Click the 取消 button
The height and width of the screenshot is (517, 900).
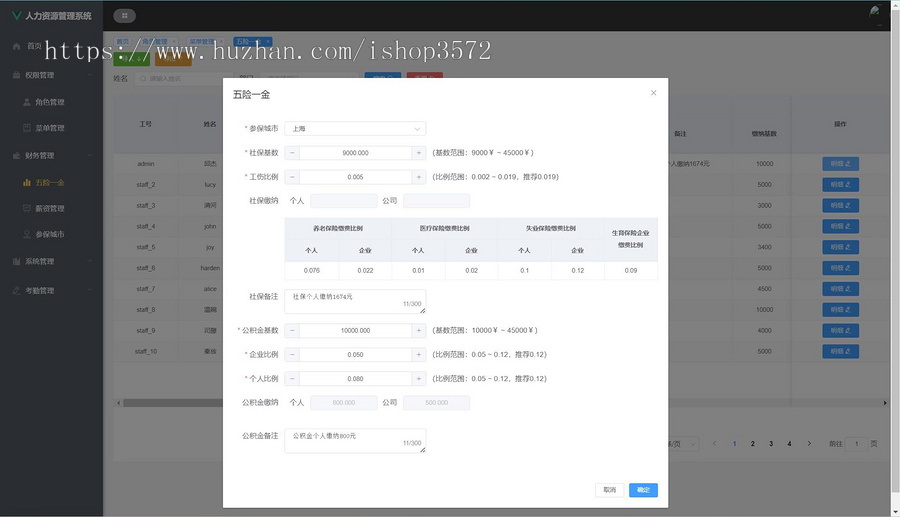[610, 490]
